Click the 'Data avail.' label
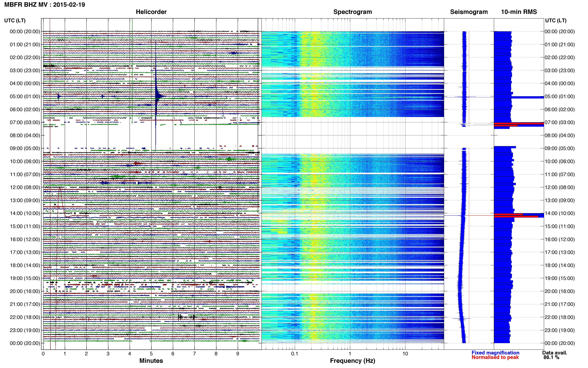Image resolution: width=588 pixels, height=368 pixels. click(555, 353)
